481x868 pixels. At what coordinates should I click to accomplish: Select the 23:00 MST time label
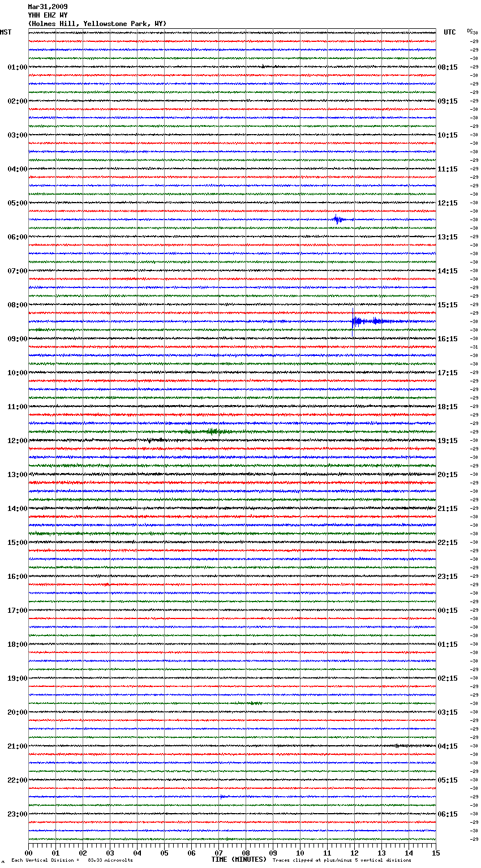[18, 814]
